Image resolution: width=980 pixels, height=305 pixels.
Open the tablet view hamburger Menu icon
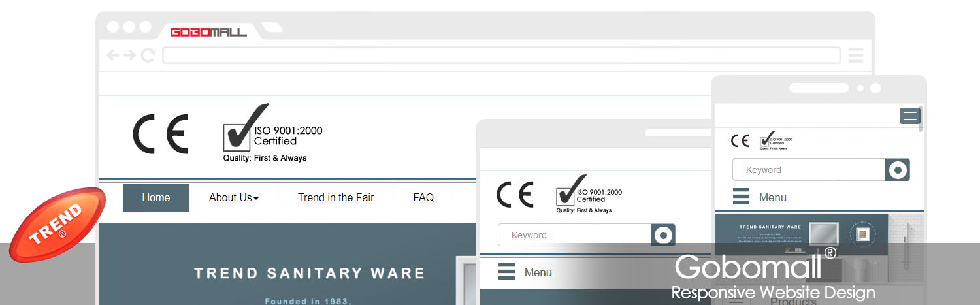(507, 272)
